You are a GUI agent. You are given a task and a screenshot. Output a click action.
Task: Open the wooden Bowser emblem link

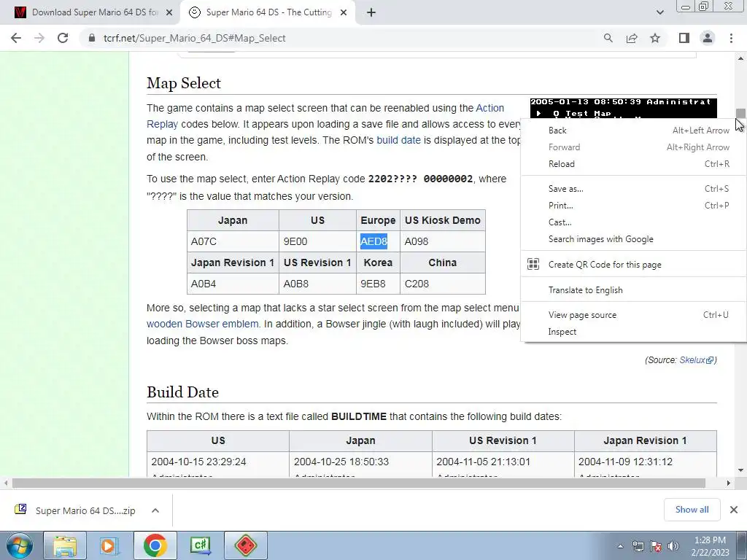click(x=203, y=324)
